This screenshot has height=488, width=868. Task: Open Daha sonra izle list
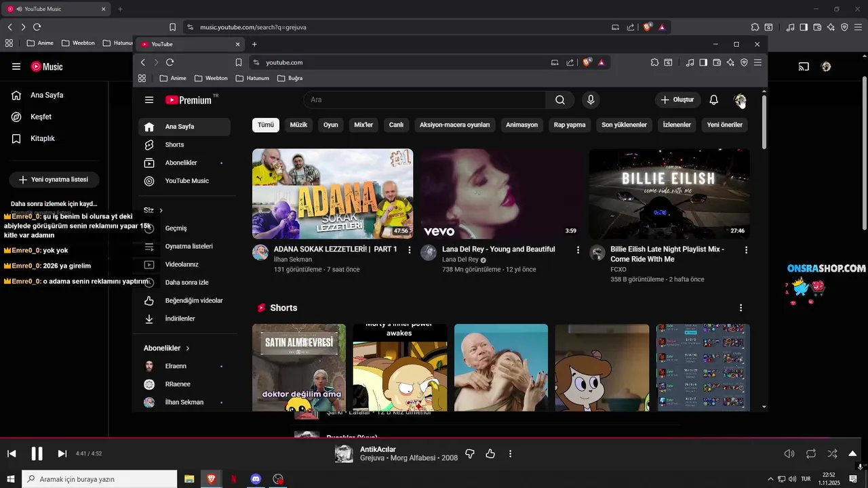[186, 282]
